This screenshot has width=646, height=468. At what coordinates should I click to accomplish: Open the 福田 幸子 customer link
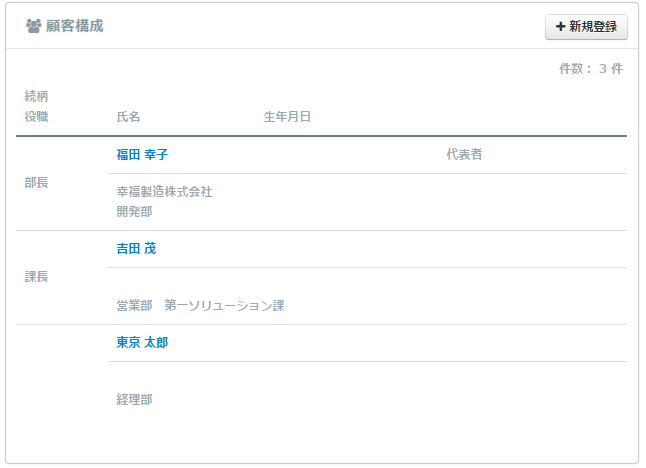point(142,154)
